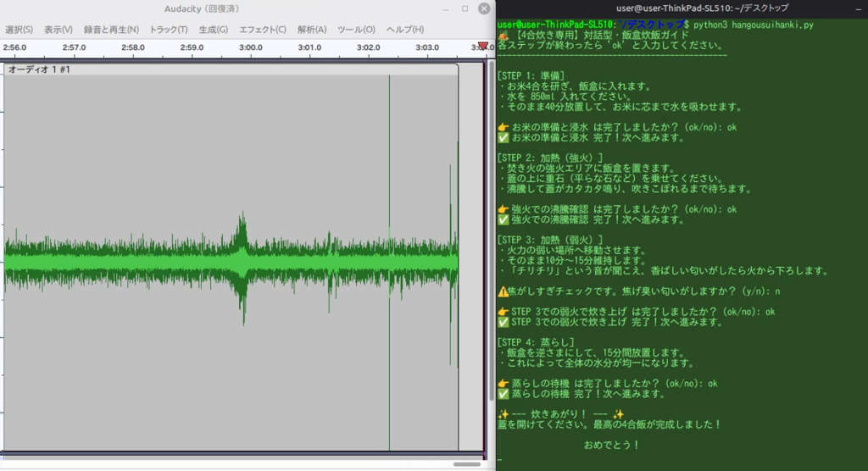
Task: Click the 2:59.0 mark on the timeline ruler
Action: [192, 47]
